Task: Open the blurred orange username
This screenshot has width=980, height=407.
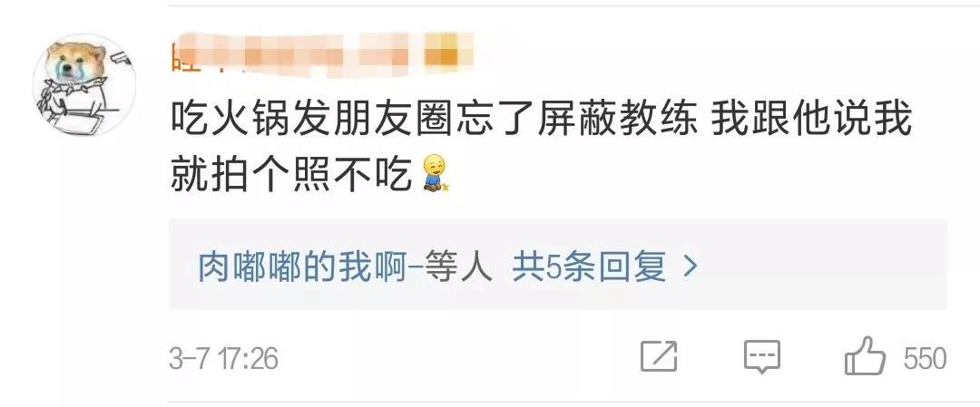Action: [x=322, y=55]
